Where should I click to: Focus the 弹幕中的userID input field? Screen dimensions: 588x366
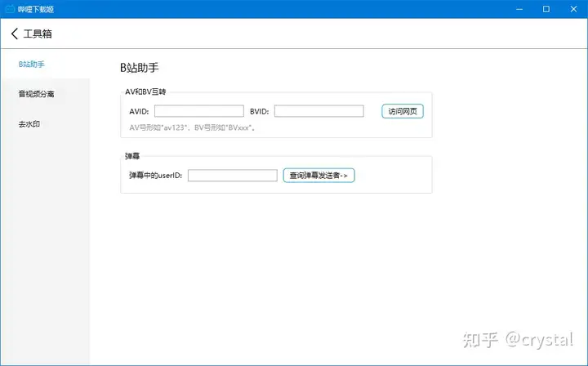[x=233, y=175]
